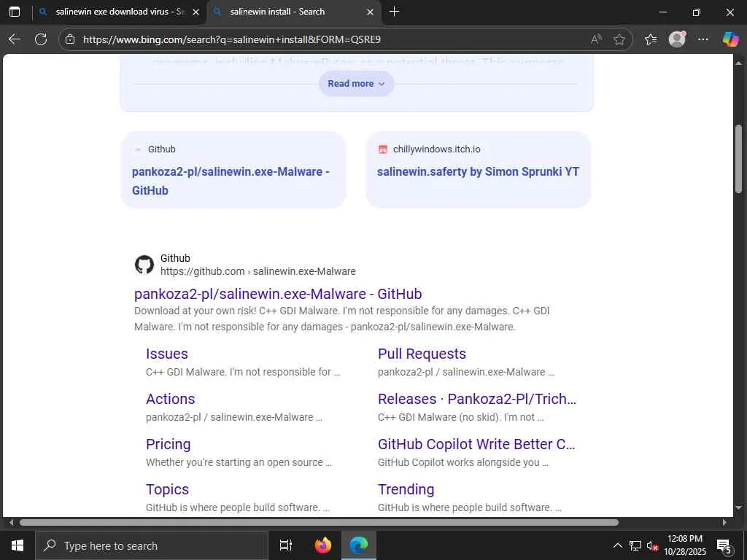Click the GitHub octocat result icon
The height and width of the screenshot is (560, 747).
(x=144, y=265)
